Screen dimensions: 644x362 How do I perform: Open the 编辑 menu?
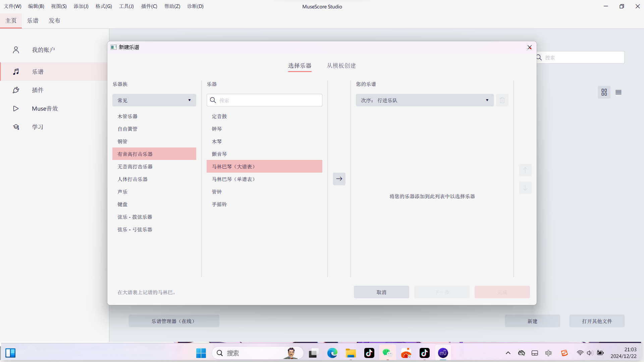36,6
